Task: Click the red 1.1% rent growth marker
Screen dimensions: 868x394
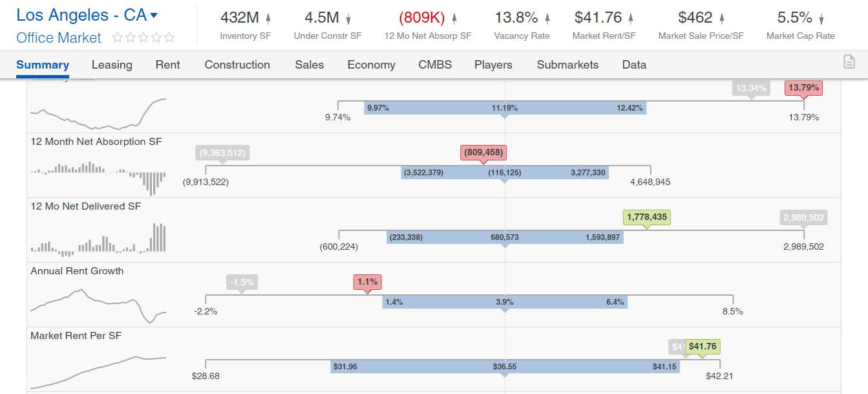Action: click(367, 282)
